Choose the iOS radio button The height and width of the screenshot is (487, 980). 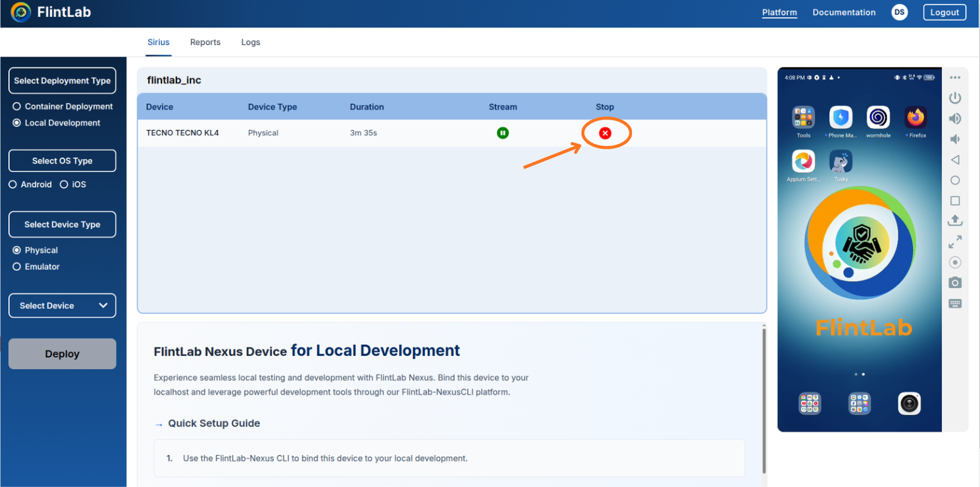click(x=64, y=185)
